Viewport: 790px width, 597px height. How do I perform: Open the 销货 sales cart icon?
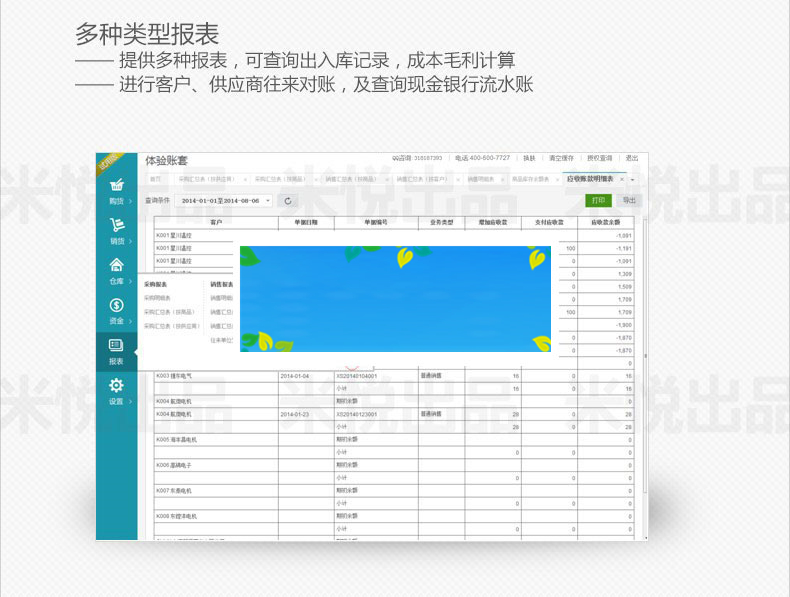116,227
